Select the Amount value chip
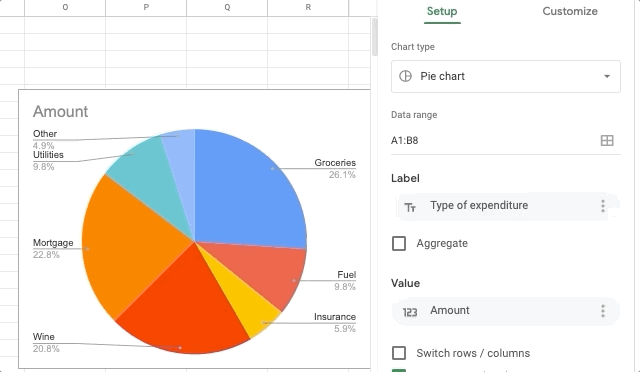Screen dimensions: 640x372 tap(506, 311)
